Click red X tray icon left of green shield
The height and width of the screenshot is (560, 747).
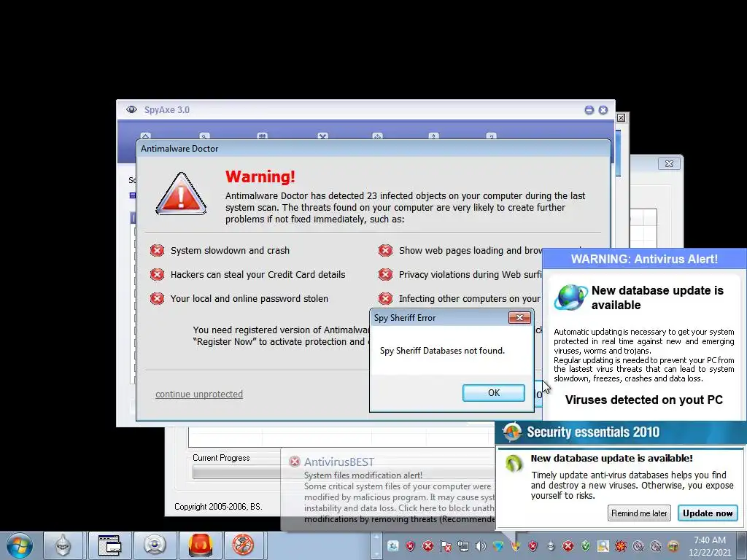tap(568, 546)
